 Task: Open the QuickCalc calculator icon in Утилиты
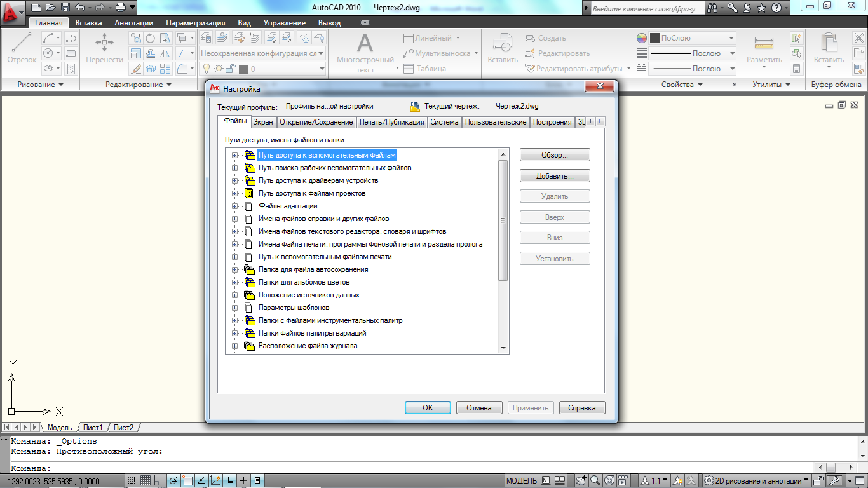[796, 69]
